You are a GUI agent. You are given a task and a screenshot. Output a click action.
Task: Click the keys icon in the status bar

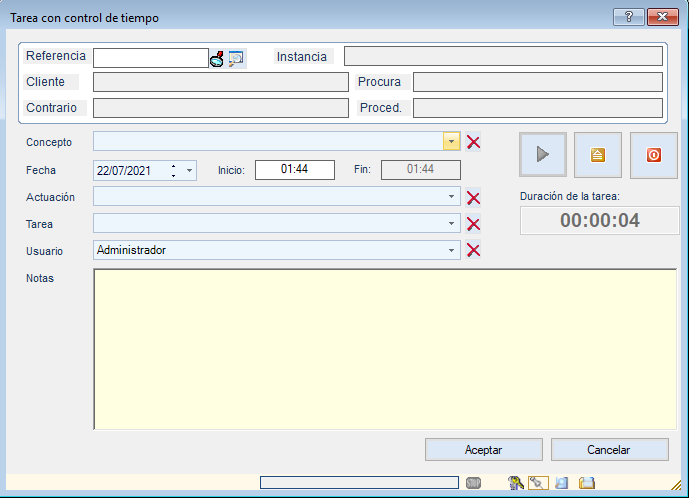[x=516, y=483]
